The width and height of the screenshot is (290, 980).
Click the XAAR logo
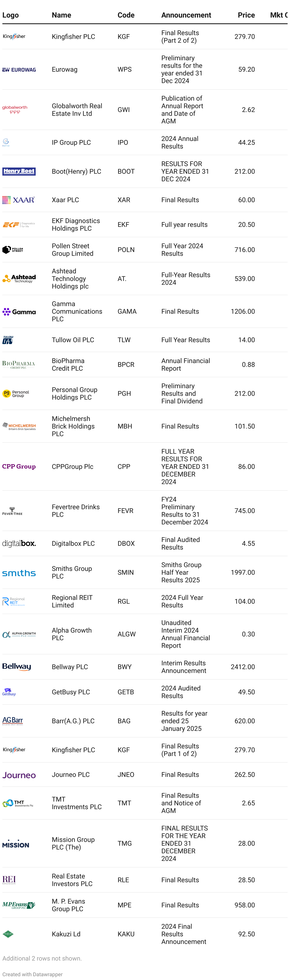(x=18, y=200)
